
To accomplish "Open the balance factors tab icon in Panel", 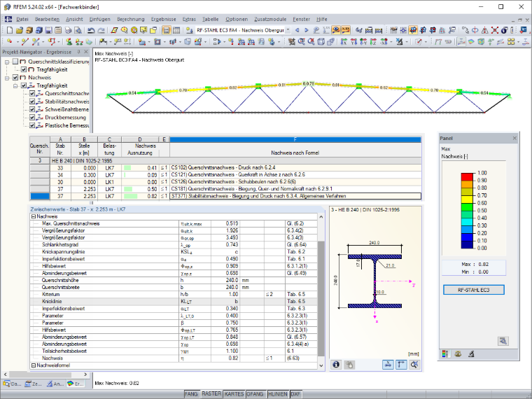I will [x=458, y=354].
